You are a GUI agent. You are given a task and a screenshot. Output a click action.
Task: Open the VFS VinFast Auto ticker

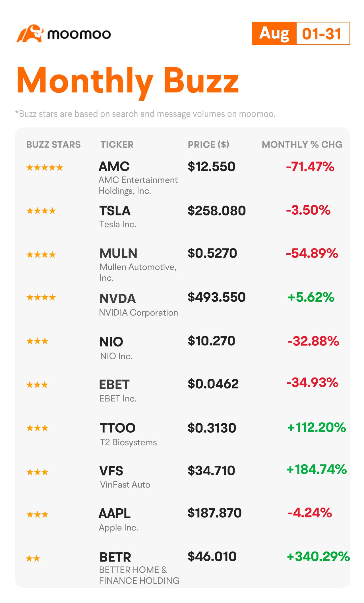click(x=125, y=477)
